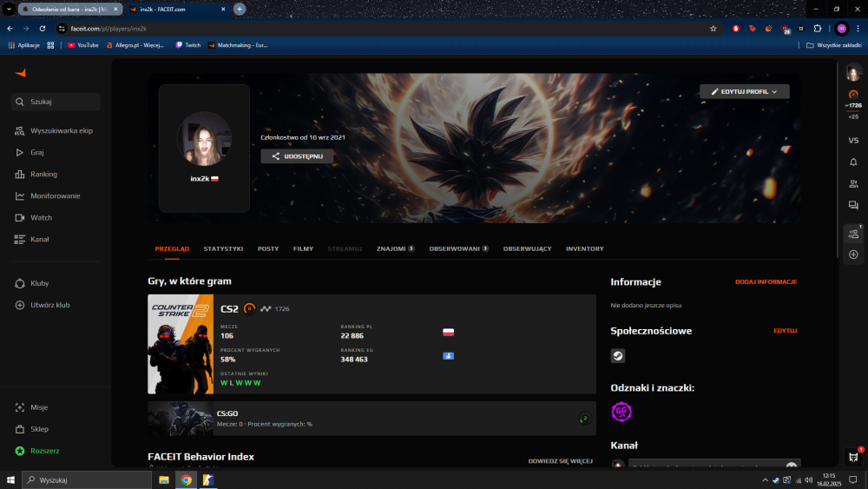Switch to Odwołanie od bana browser tab
868x489 pixels.
click(70, 10)
